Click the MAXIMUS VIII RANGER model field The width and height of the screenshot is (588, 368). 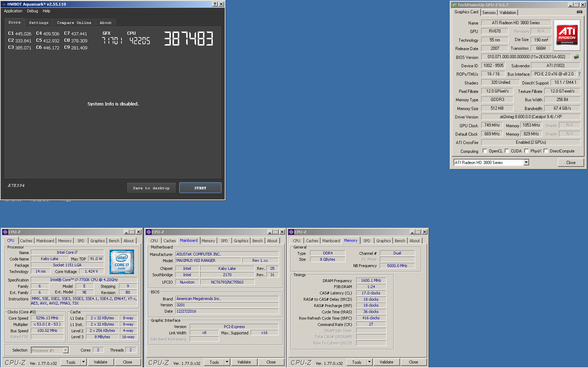tap(208, 260)
